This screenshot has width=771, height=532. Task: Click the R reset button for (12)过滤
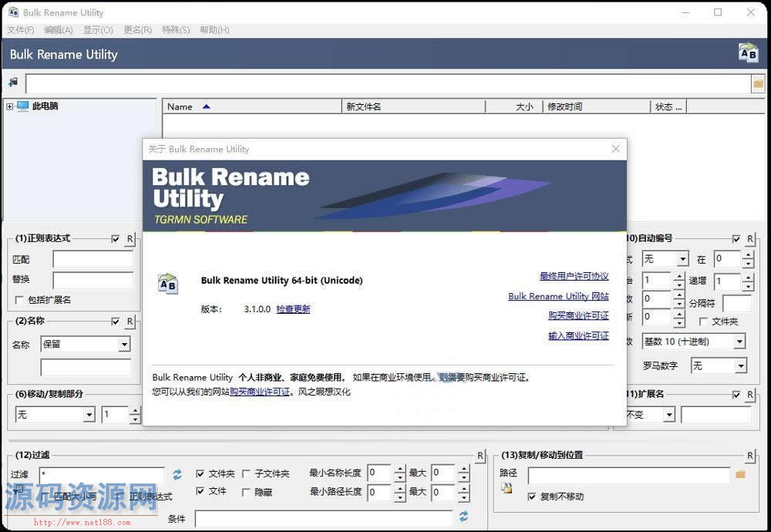click(x=480, y=456)
